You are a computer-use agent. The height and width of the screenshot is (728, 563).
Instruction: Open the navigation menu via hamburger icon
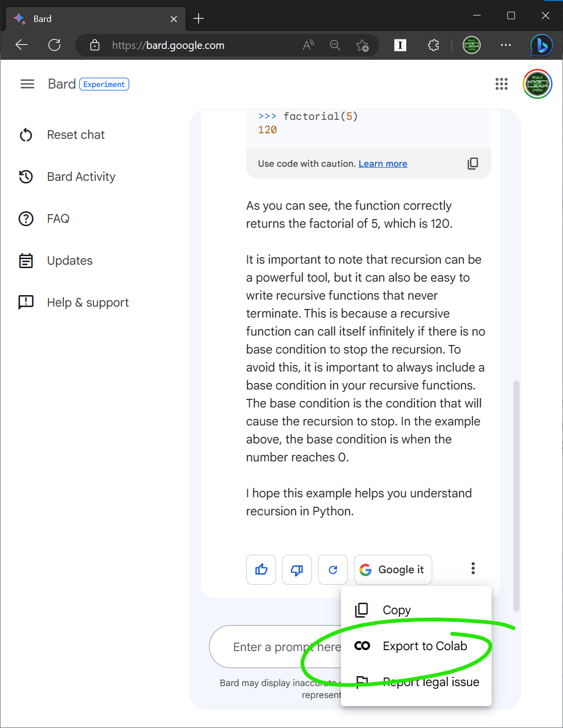(x=27, y=84)
